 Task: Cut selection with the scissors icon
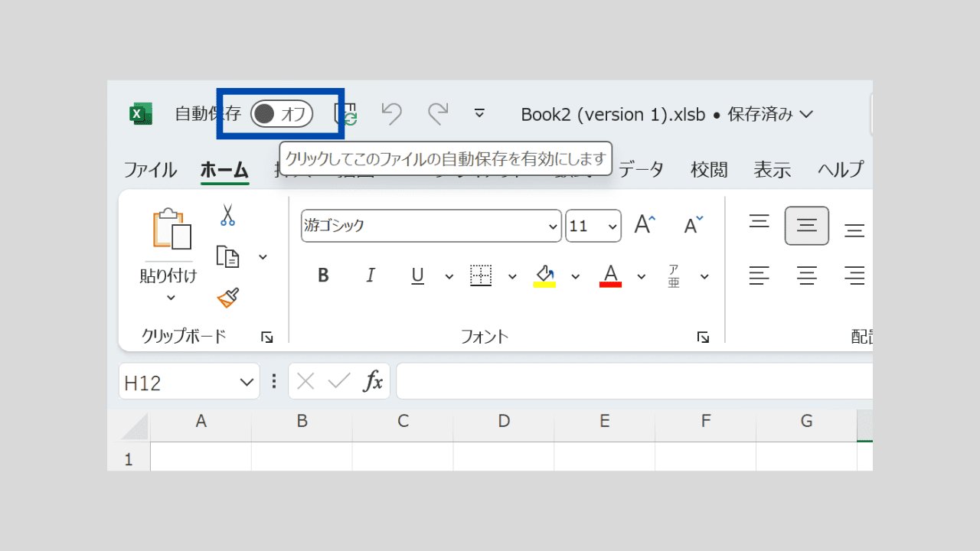click(227, 214)
